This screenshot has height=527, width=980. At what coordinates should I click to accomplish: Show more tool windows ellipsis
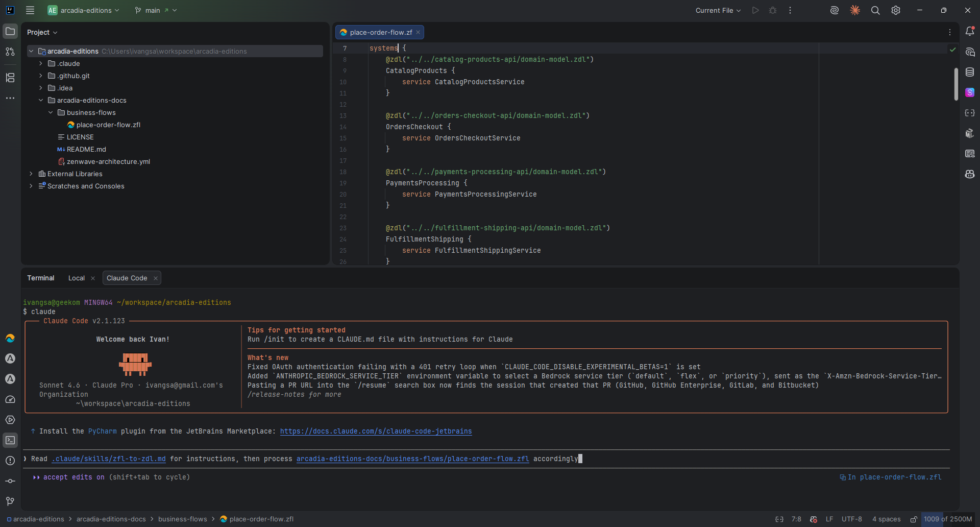10,98
